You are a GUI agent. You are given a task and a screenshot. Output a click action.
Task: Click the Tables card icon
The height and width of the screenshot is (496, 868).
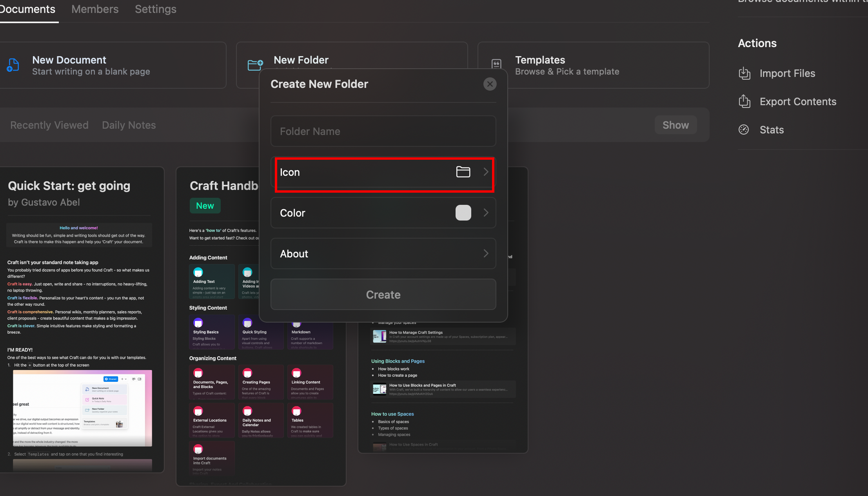click(x=296, y=412)
